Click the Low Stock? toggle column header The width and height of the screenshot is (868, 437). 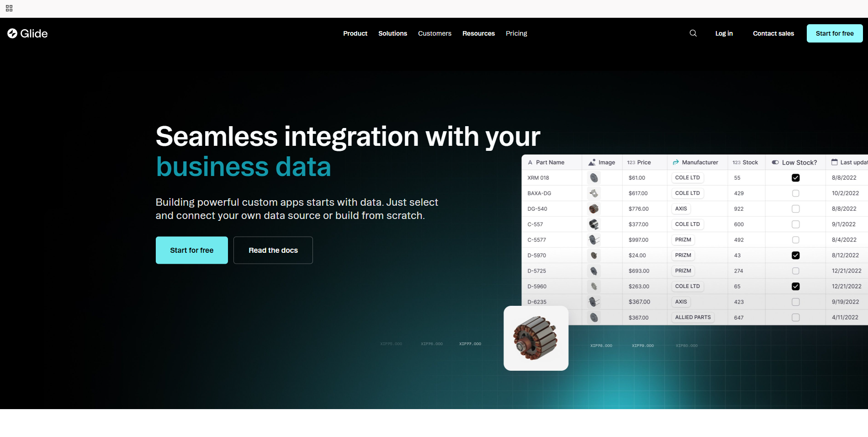[x=794, y=162]
